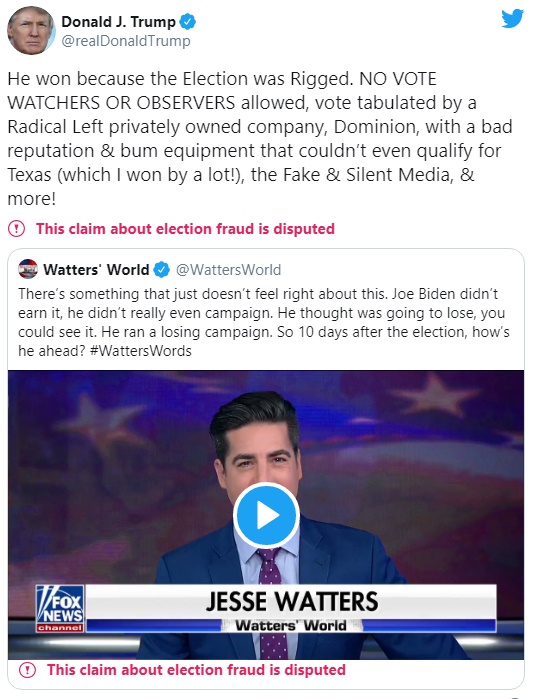This screenshot has height=699, width=535.
Task: Open upper 'This claim about election fraud is disputed' link
Action: pyautogui.click(x=185, y=229)
